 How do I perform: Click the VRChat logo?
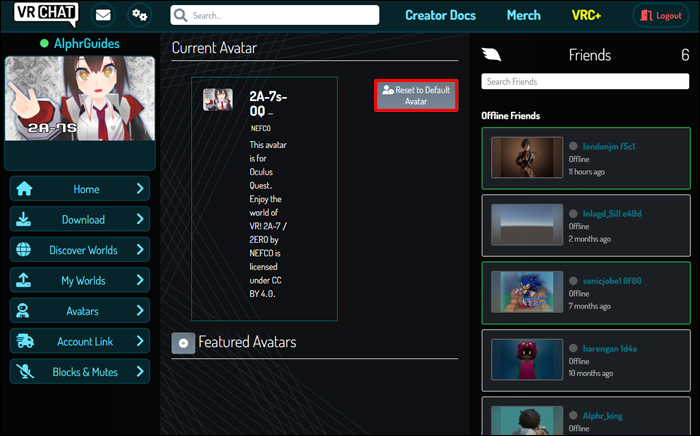[46, 14]
